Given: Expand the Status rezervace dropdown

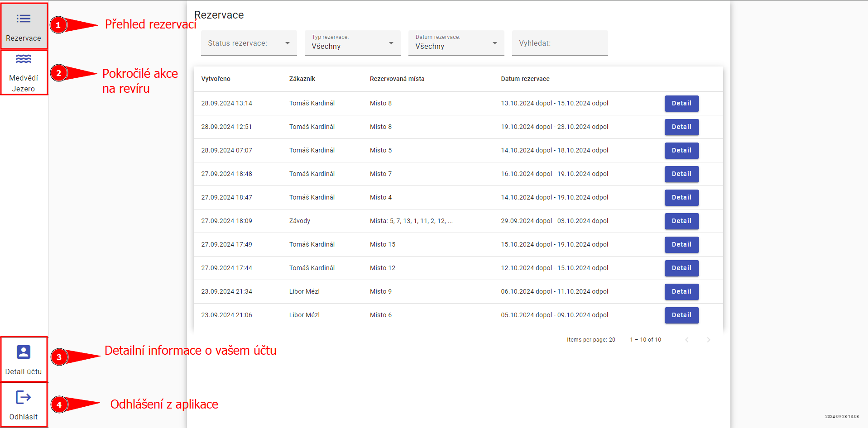Looking at the screenshot, I should 249,43.
